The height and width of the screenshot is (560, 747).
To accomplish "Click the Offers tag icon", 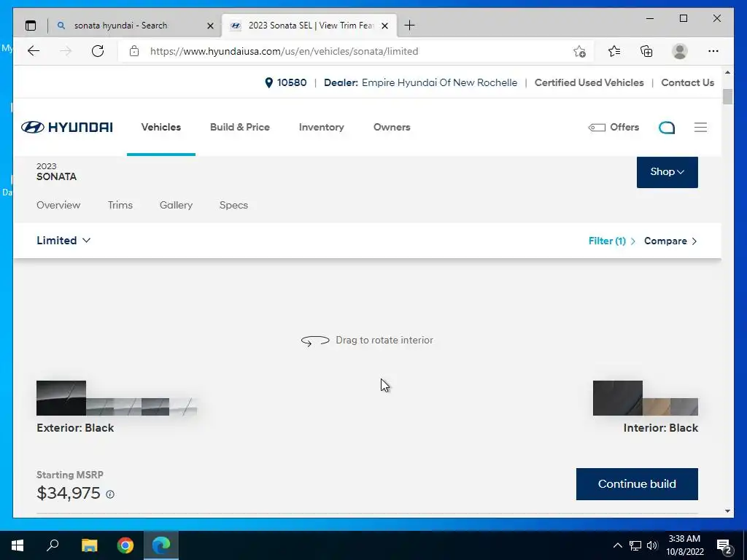I will (597, 127).
